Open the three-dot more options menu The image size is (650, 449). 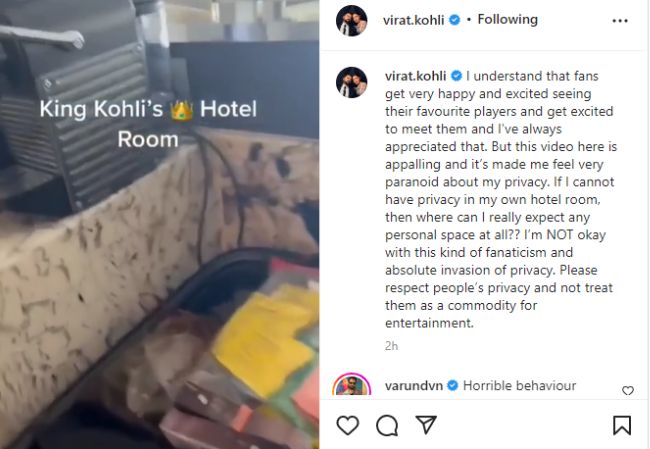pyautogui.click(x=620, y=21)
